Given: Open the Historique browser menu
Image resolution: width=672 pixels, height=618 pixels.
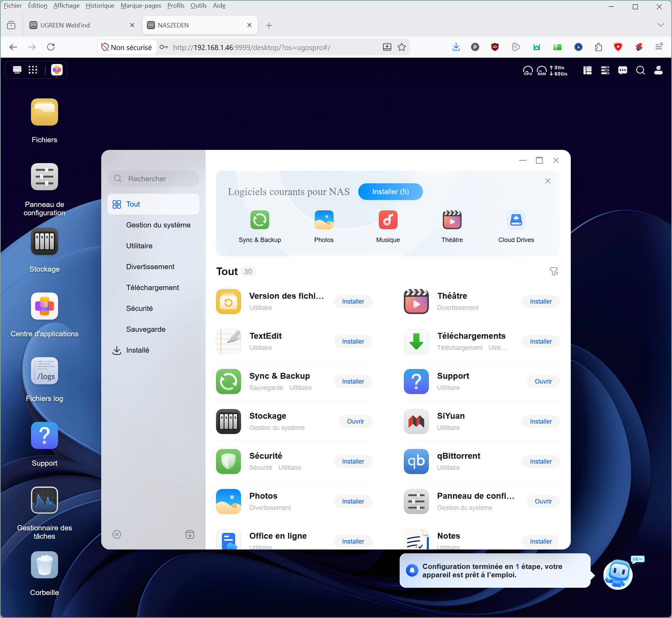Looking at the screenshot, I should (100, 6).
